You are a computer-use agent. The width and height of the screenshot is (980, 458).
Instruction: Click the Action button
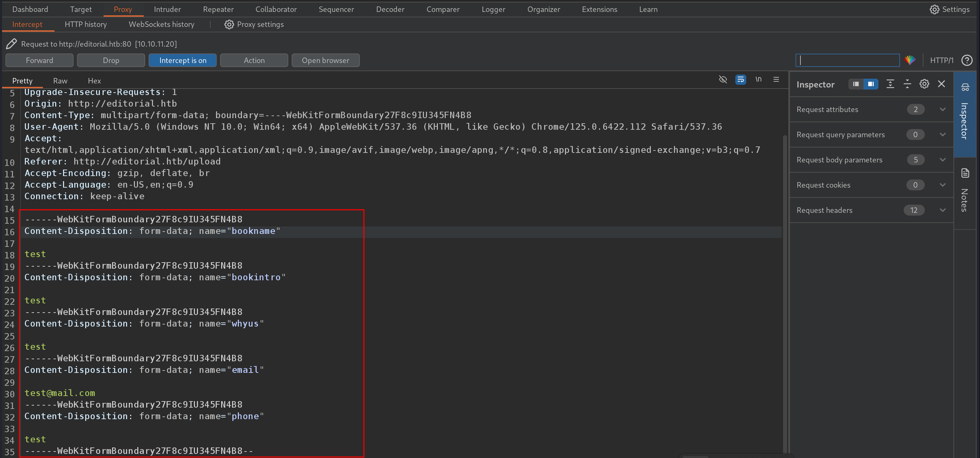coord(254,60)
